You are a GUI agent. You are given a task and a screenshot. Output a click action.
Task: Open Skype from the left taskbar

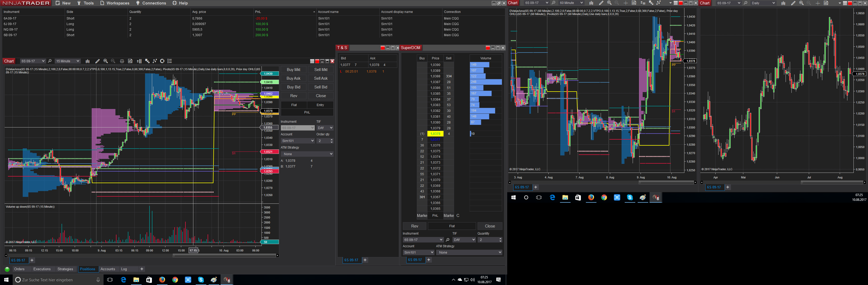click(201, 280)
